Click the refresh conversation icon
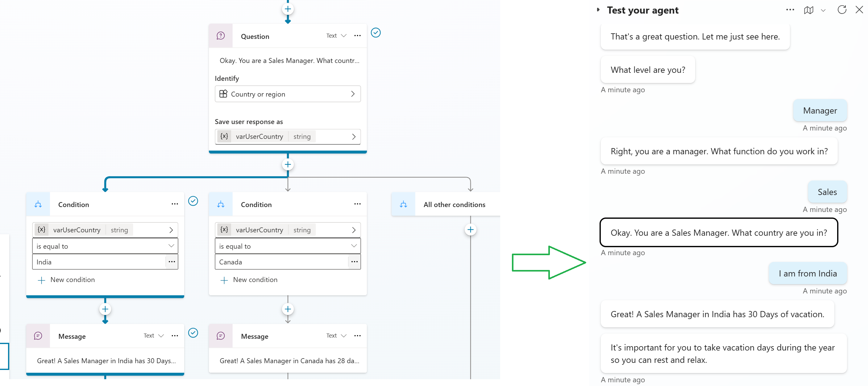Screen dimensions: 868x386 842,10
